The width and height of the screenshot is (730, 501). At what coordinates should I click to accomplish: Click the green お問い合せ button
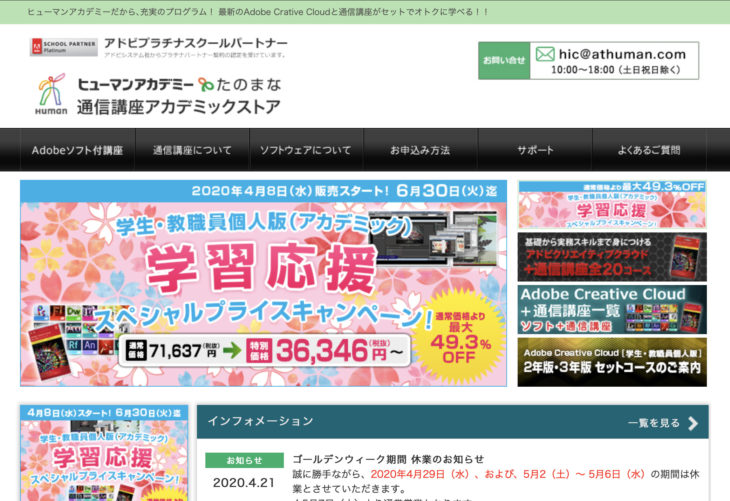pos(504,61)
